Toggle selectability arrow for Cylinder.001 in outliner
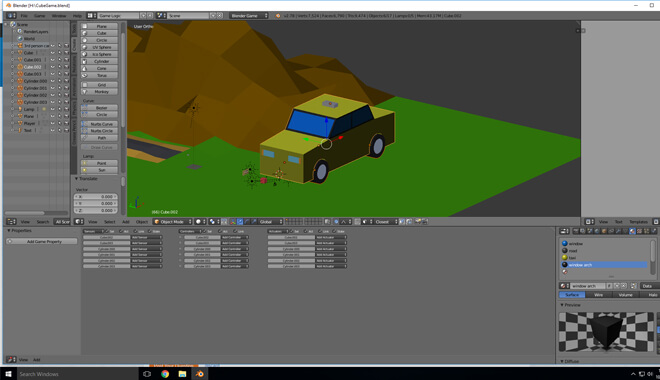660x380 pixels. pyautogui.click(x=60, y=88)
